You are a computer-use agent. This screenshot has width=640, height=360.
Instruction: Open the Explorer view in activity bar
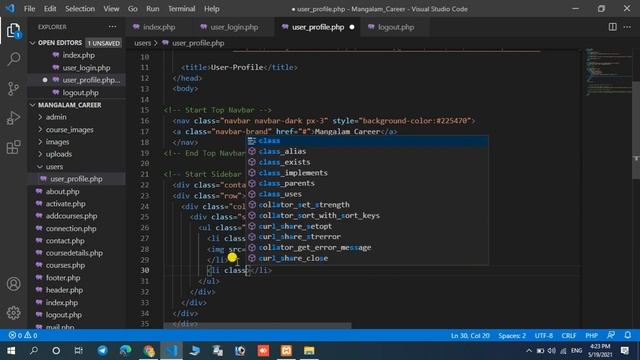click(13, 30)
